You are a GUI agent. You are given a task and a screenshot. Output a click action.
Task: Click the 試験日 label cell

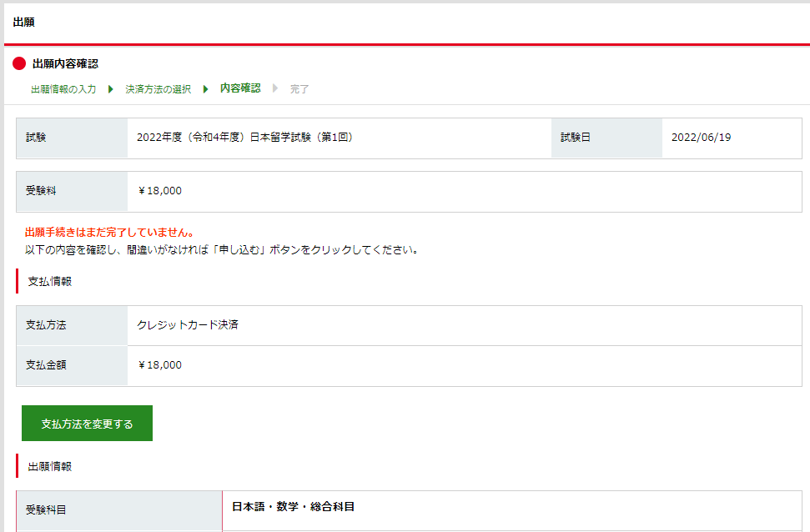pyautogui.click(x=606, y=138)
